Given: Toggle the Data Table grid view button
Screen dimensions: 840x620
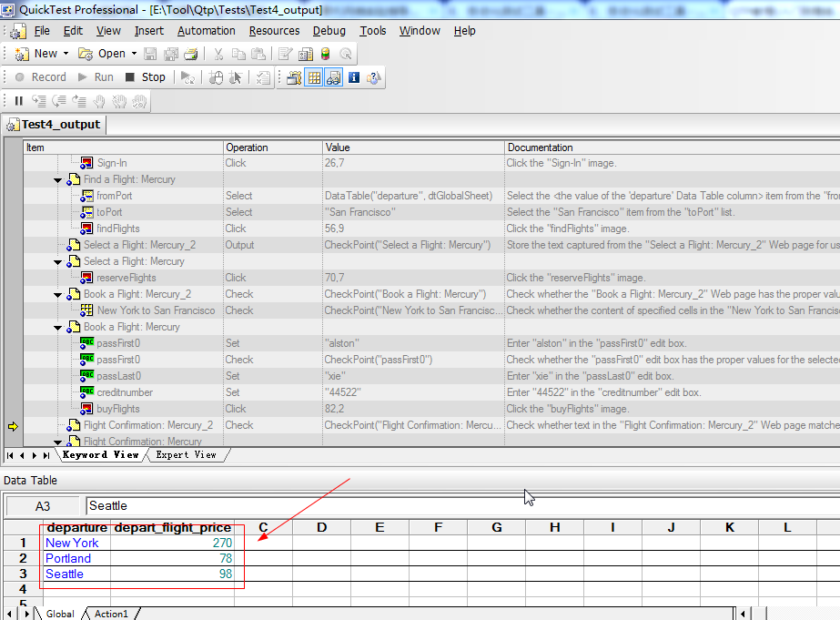Looking at the screenshot, I should (314, 77).
